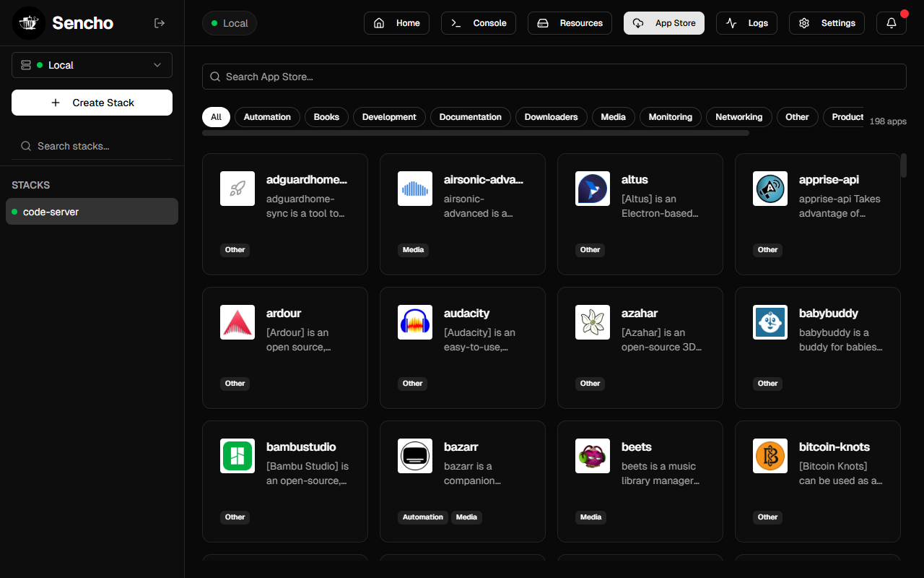
Task: Go to the Home page
Action: click(396, 23)
